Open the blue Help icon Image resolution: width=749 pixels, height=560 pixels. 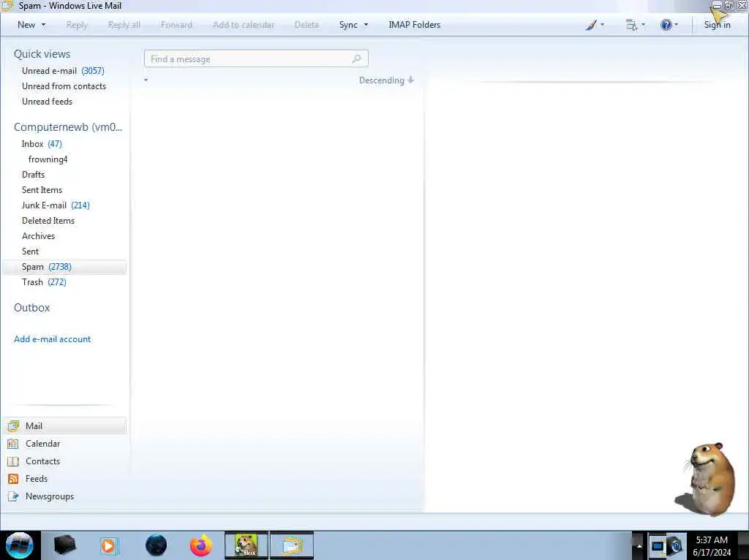coord(666,25)
